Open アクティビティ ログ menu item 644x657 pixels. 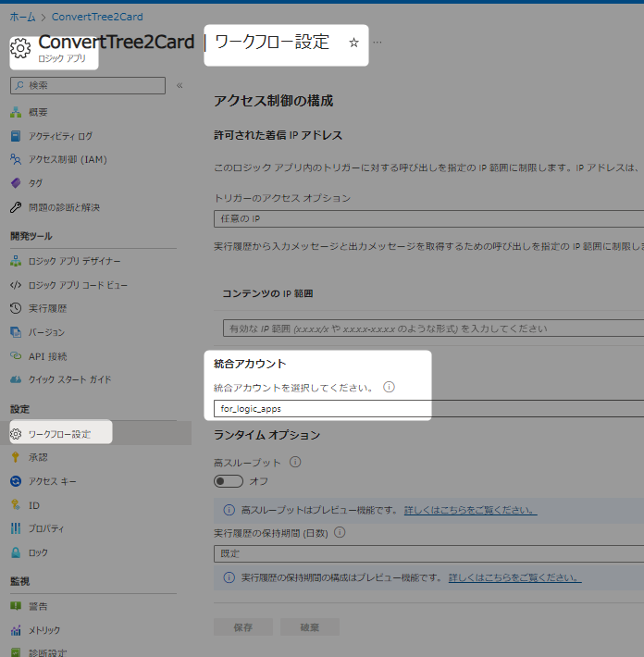tap(60, 136)
